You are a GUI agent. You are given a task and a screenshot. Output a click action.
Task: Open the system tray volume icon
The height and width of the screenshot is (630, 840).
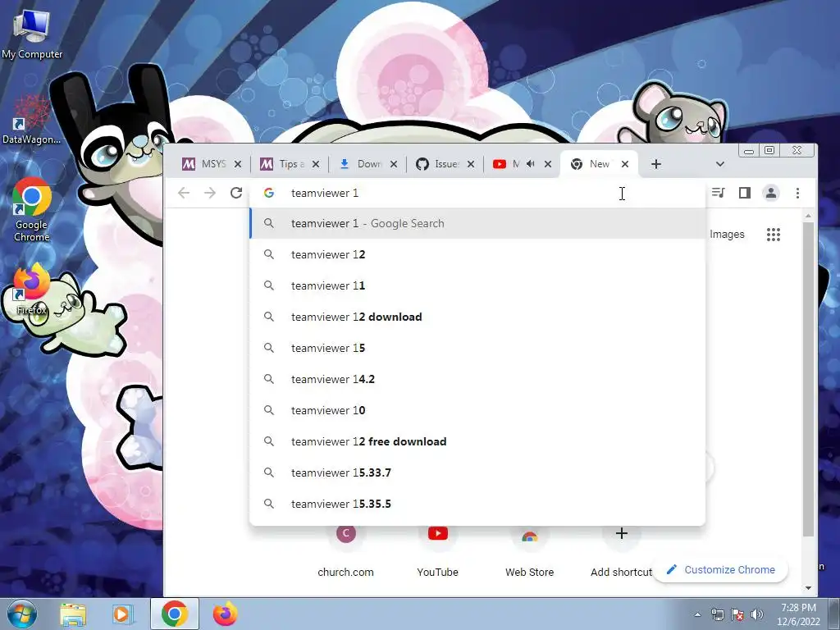tap(757, 614)
